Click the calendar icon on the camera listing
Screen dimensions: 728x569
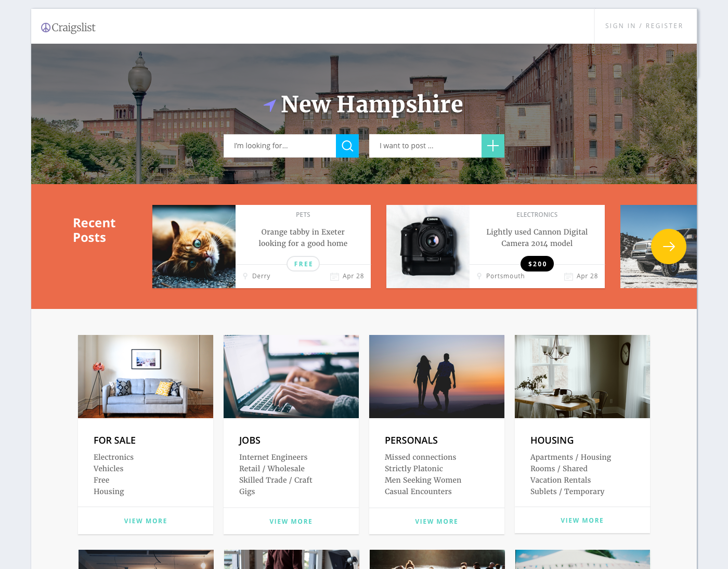pyautogui.click(x=569, y=277)
